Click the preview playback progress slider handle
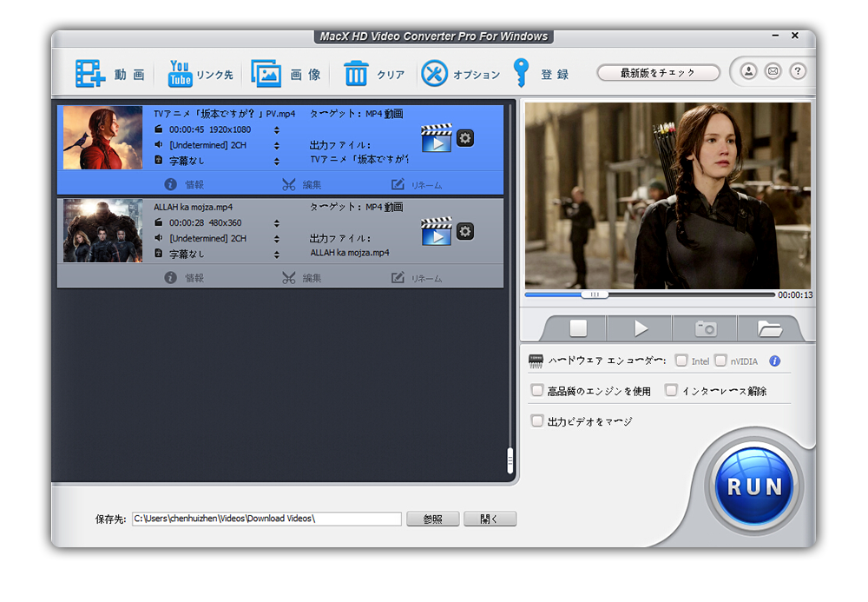 tap(595, 294)
